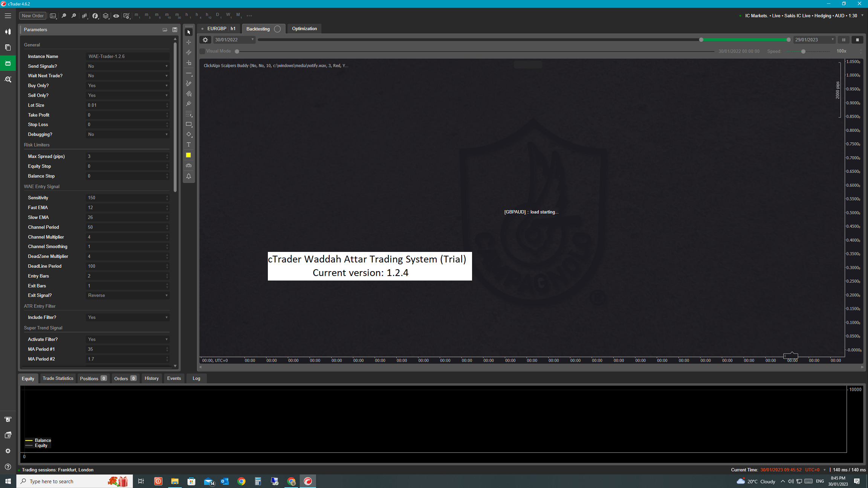Open the backtest end date 29/01/2023 dropdown

point(814,40)
